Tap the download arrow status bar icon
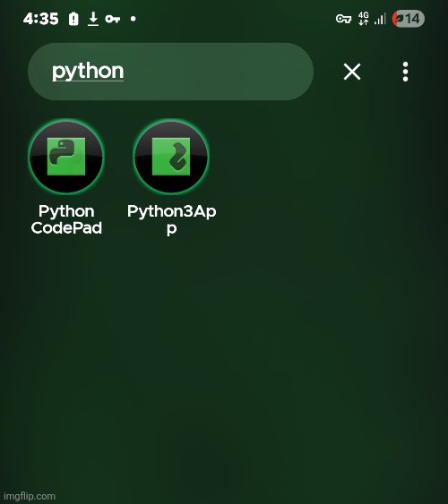Viewport: 448px width, 504px height. coord(93,19)
